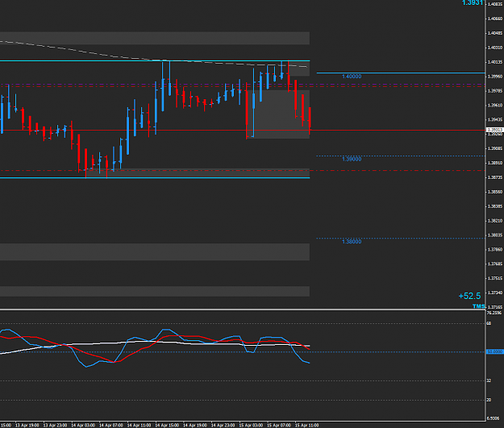The width and height of the screenshot is (504, 428).
Task: Click the 15 Apr 11:00 time label
Action: [x=307, y=425]
